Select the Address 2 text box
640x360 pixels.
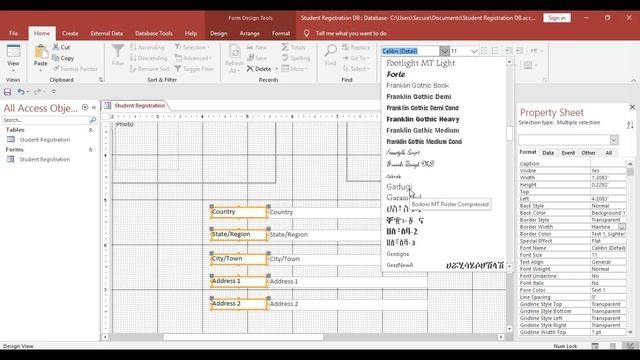347,304
